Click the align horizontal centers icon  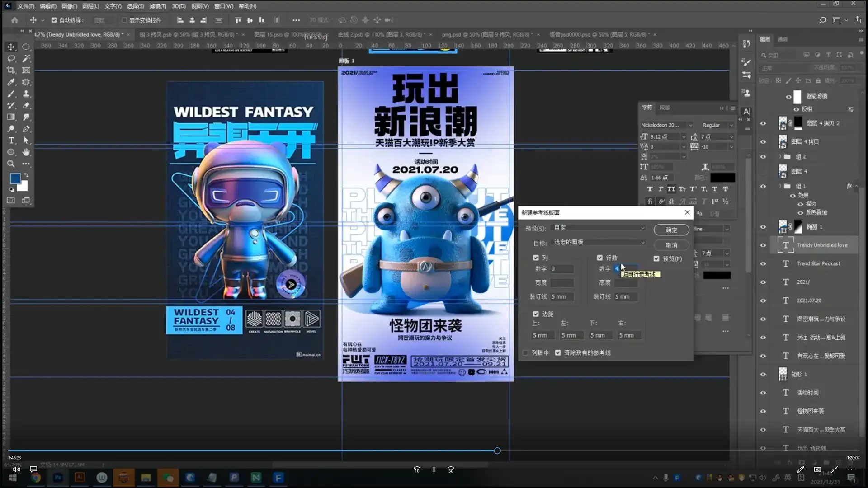192,20
